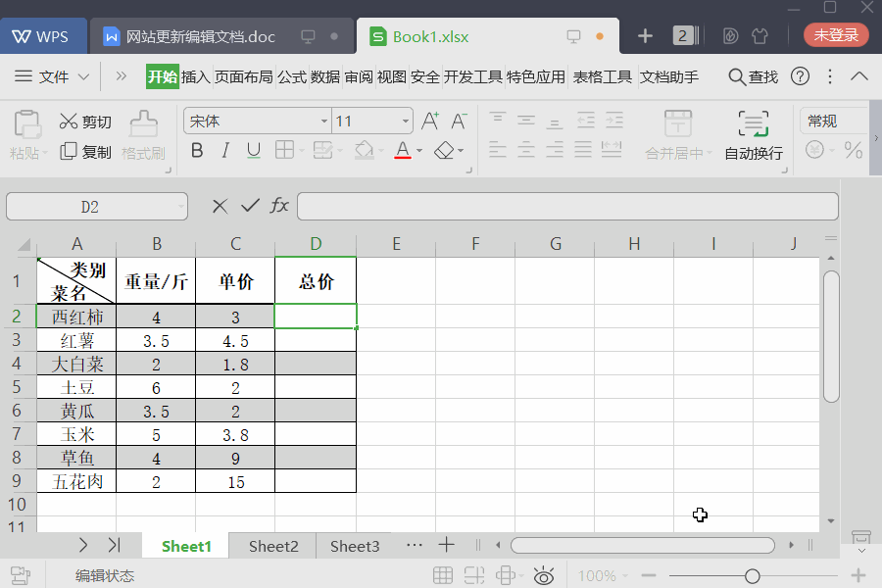Zoom in with the plus button
This screenshot has width=882, height=588.
(857, 575)
